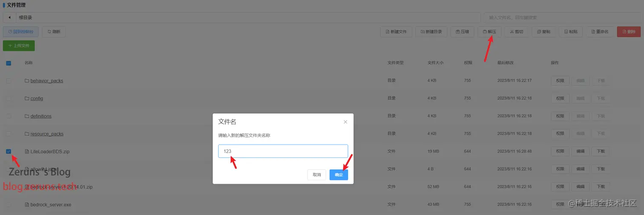This screenshot has height=215, width=644.
Task: Create a new directory with 新建目录
Action: coord(431,32)
